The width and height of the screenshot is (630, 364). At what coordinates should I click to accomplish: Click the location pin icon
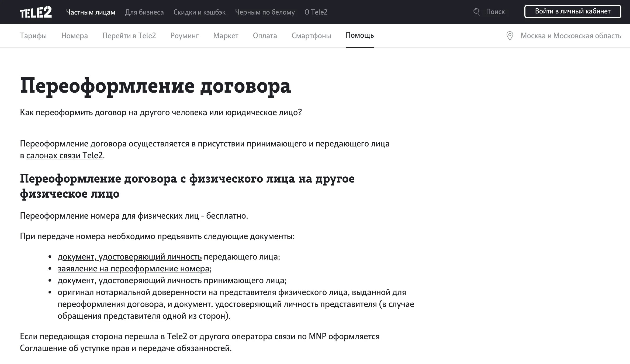[510, 36]
